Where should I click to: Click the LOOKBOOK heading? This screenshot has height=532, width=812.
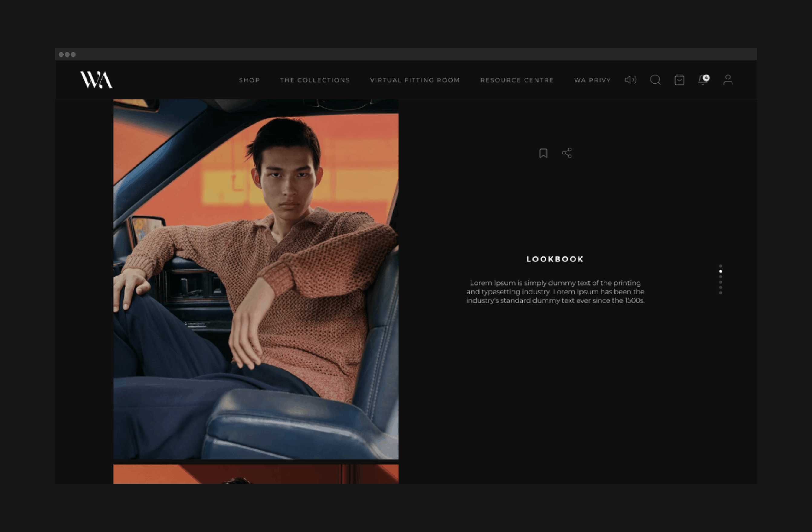555,259
